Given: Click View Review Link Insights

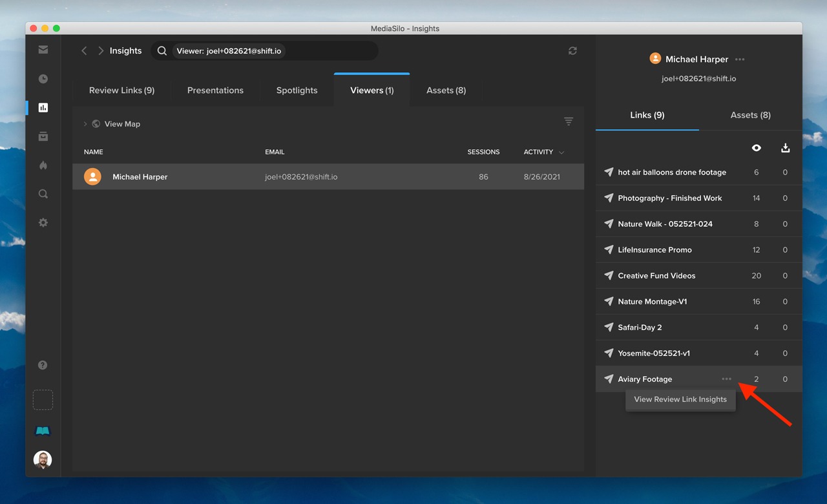Looking at the screenshot, I should point(680,399).
